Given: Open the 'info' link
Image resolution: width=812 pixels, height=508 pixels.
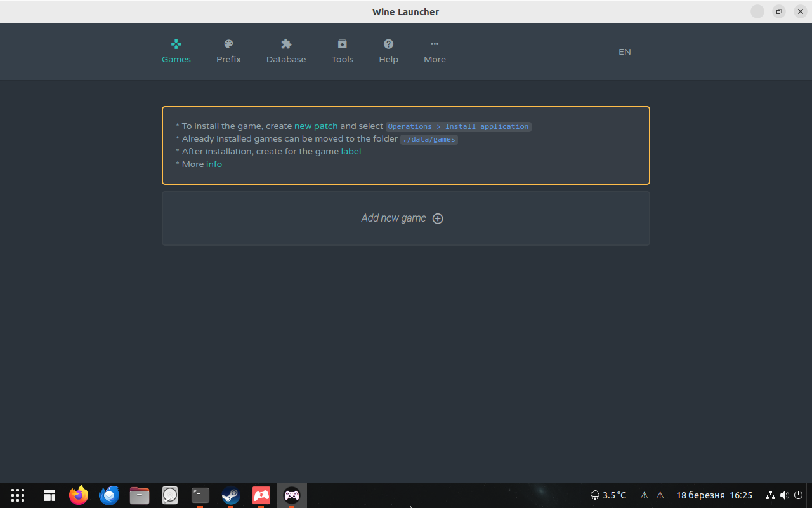Looking at the screenshot, I should (x=214, y=164).
